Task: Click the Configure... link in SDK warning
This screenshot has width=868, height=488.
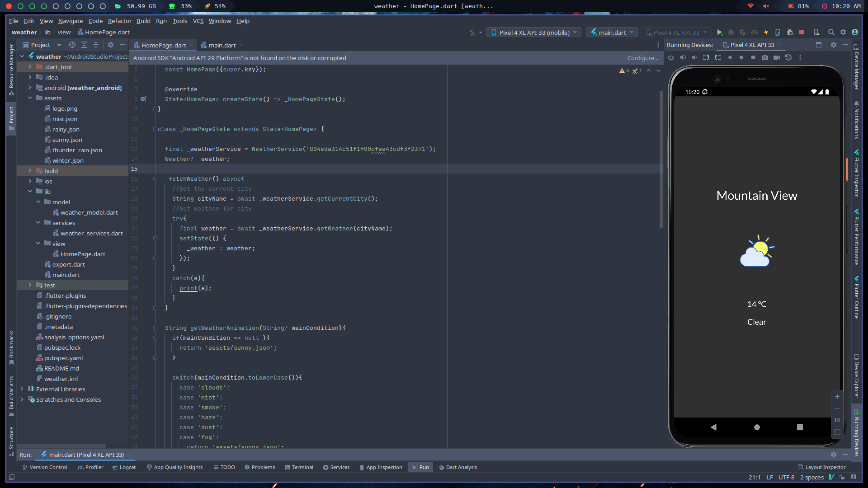Action: [x=642, y=58]
